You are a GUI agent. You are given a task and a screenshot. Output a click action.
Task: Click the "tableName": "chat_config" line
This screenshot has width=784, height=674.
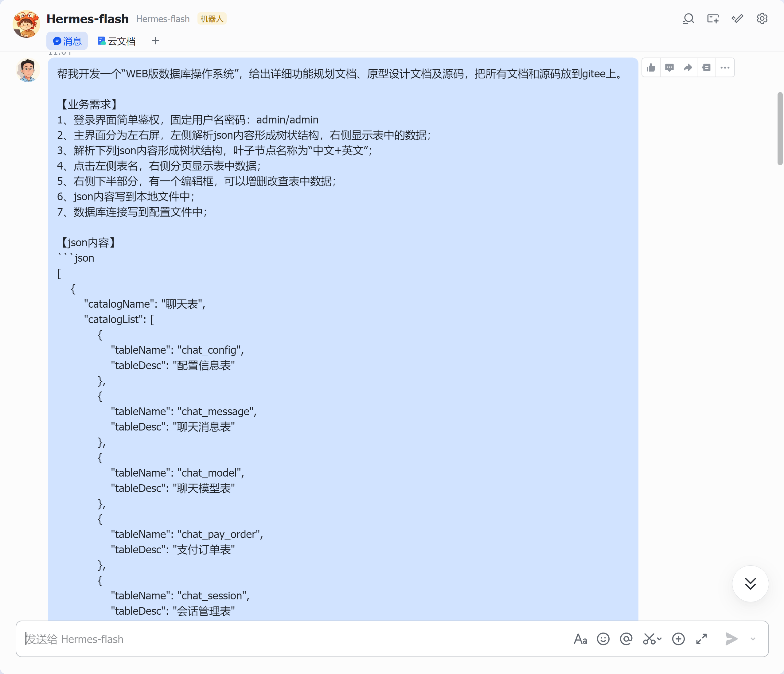177,350
